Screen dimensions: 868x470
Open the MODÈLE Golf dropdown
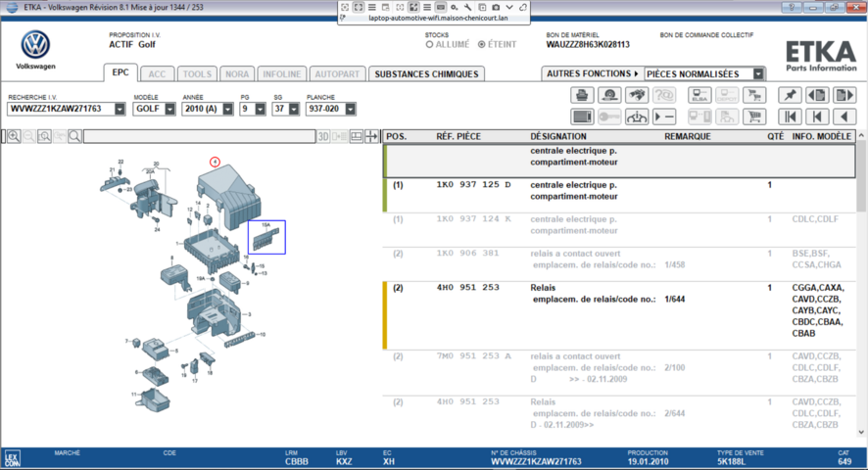pos(169,109)
